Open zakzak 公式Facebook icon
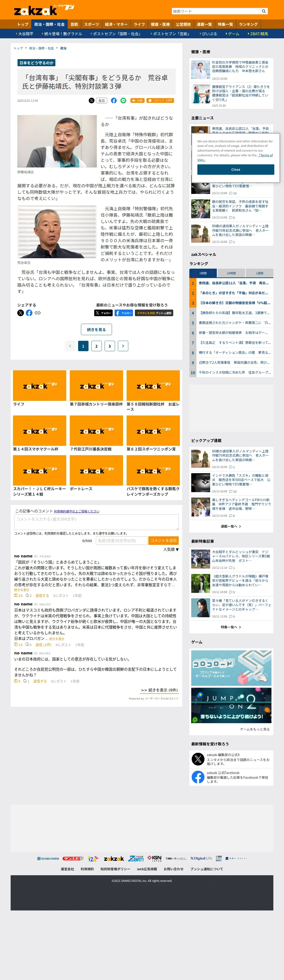Viewport: 284px width, 980px height. point(198,777)
